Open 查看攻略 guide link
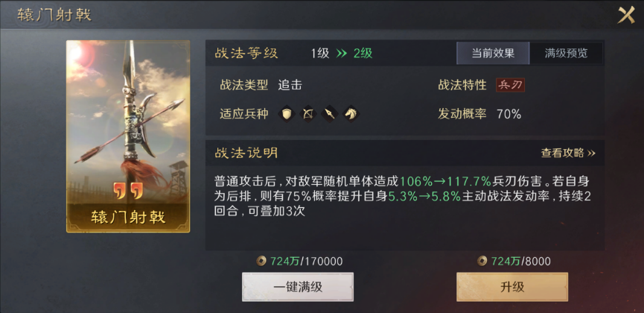 [568, 153]
